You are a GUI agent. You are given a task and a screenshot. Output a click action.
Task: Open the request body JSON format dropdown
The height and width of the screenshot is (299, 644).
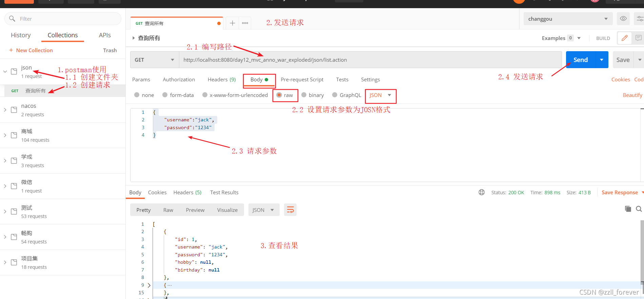pyautogui.click(x=380, y=95)
